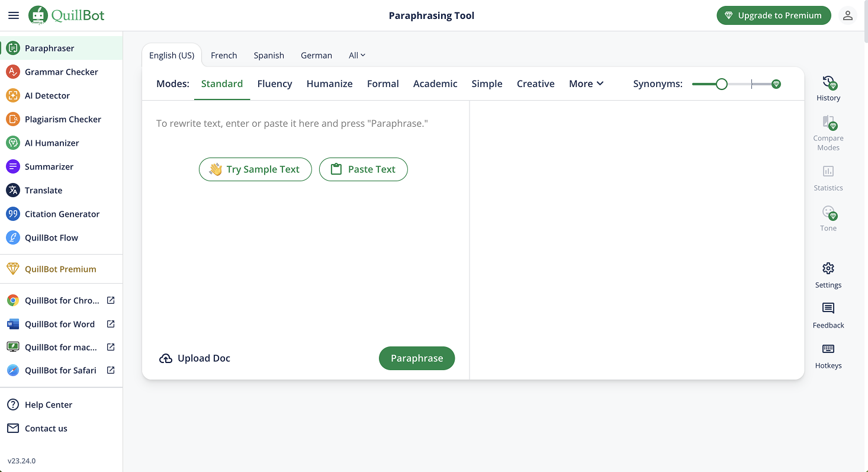Open the History panel icon
This screenshot has width=868, height=472.
[828, 82]
